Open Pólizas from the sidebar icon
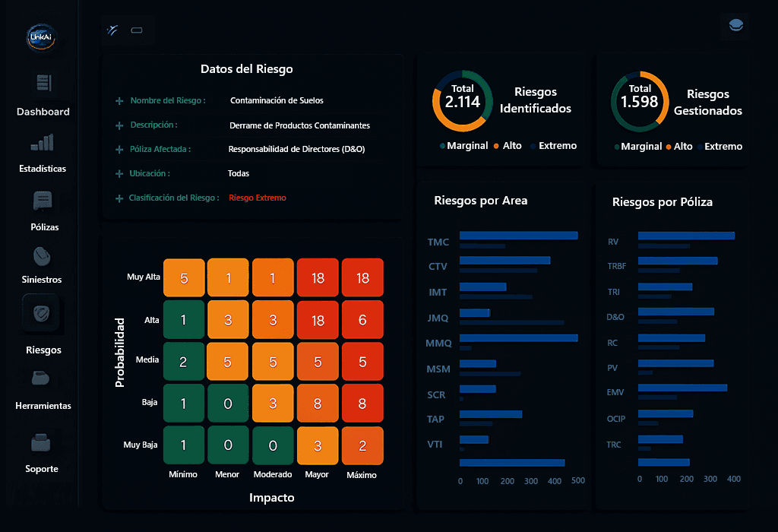The width and height of the screenshot is (778, 532). click(42, 200)
